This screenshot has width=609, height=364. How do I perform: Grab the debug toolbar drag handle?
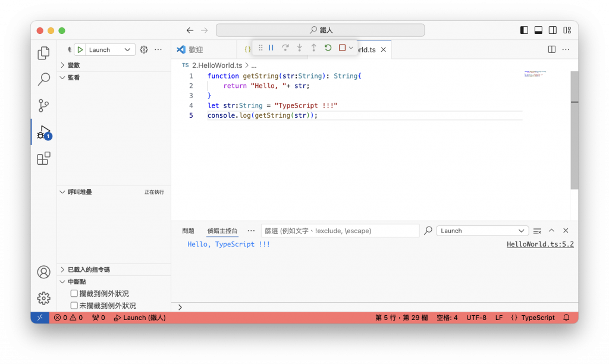click(x=260, y=48)
